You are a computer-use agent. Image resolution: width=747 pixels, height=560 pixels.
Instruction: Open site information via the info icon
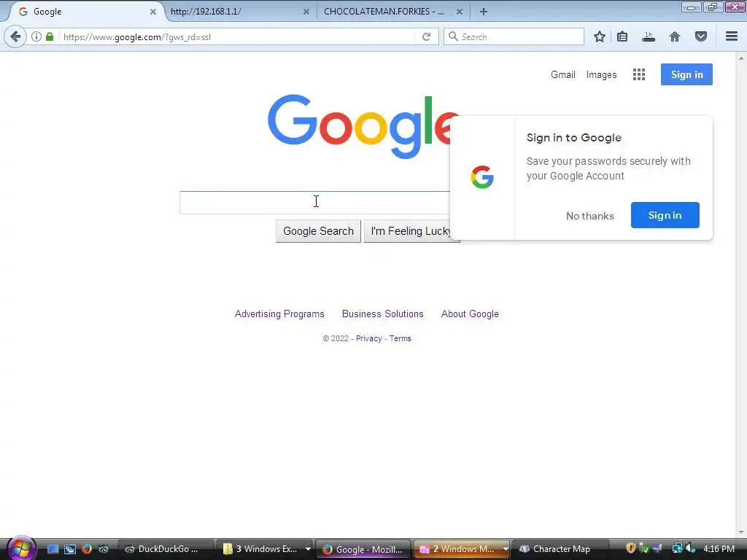tap(36, 36)
